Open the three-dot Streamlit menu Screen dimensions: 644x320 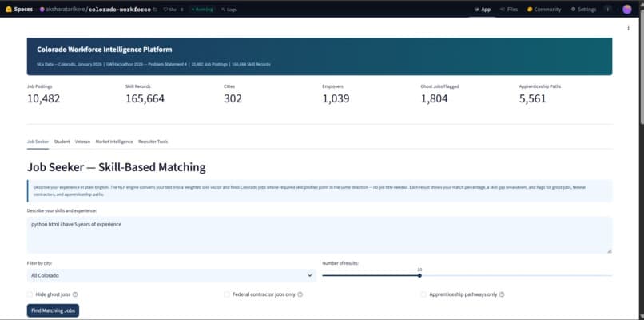point(628,27)
